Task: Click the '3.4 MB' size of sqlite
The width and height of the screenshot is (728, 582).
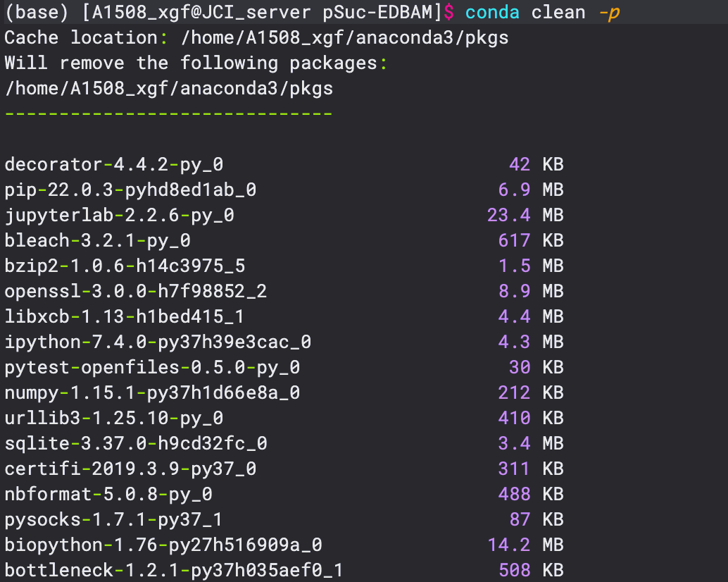Action: pos(531,444)
